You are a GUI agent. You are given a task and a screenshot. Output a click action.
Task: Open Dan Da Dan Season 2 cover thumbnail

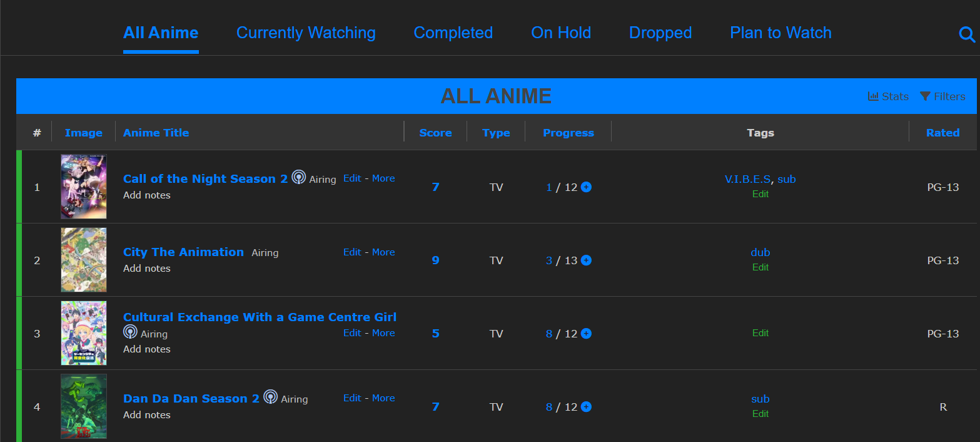[84, 406]
